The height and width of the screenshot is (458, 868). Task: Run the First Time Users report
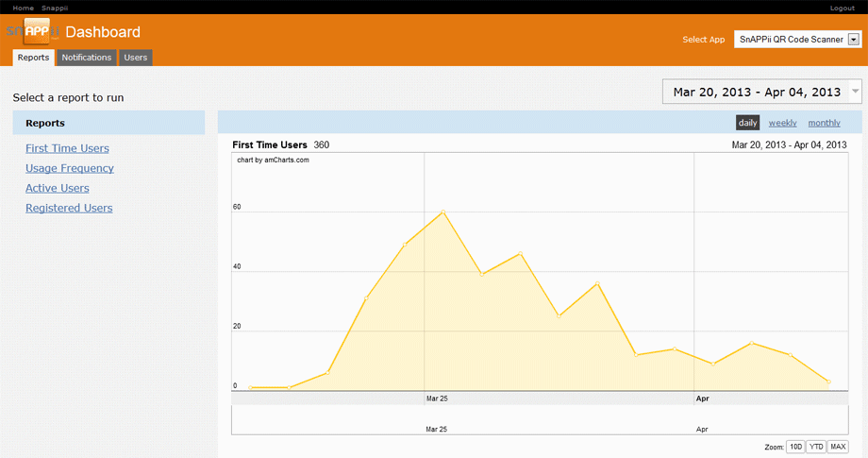[67, 148]
